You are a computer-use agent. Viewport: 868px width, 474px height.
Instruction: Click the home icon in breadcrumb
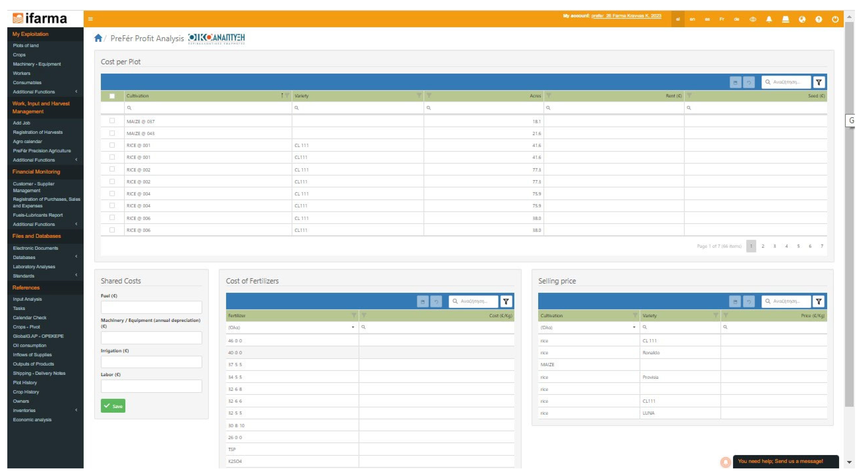point(98,38)
